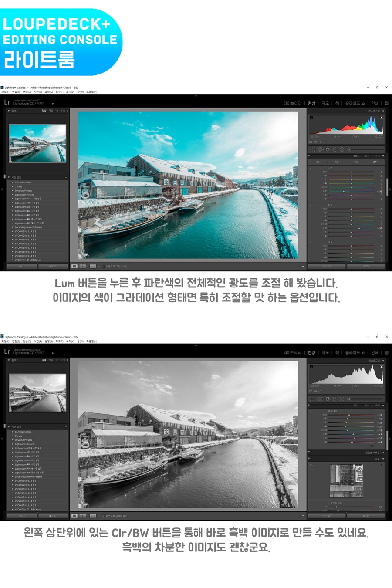Select Red Eye tool in color-photo window
392x588 pixels.
click(x=328, y=149)
